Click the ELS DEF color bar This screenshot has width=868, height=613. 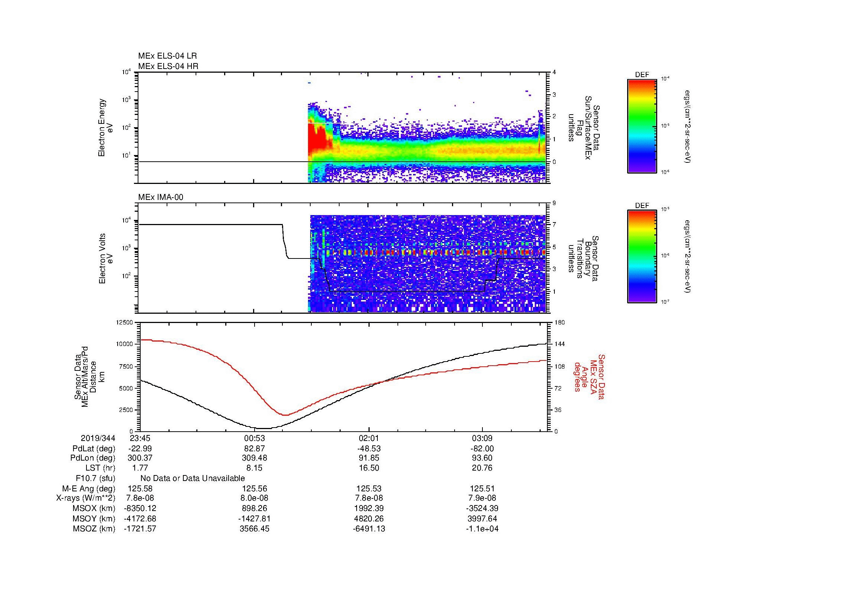642,126
